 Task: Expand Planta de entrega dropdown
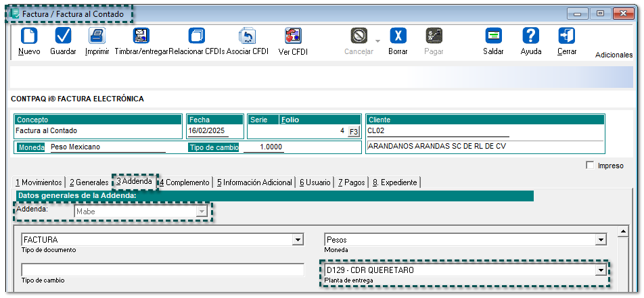600,270
